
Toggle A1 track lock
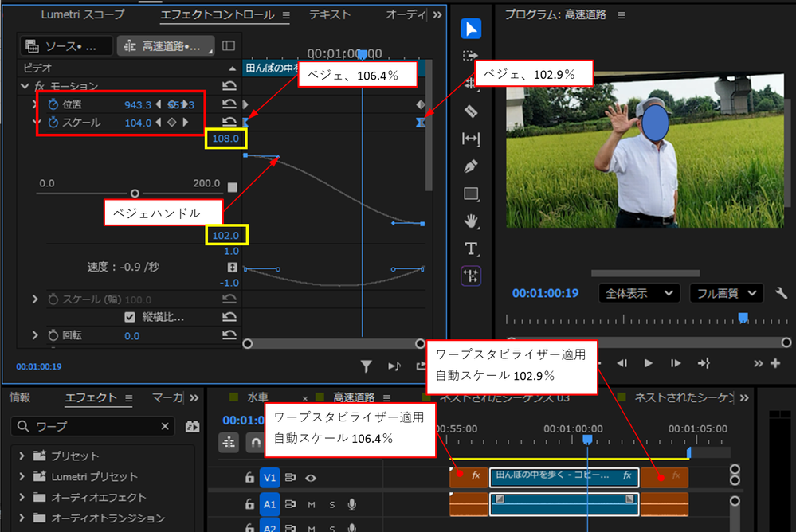pos(249,504)
